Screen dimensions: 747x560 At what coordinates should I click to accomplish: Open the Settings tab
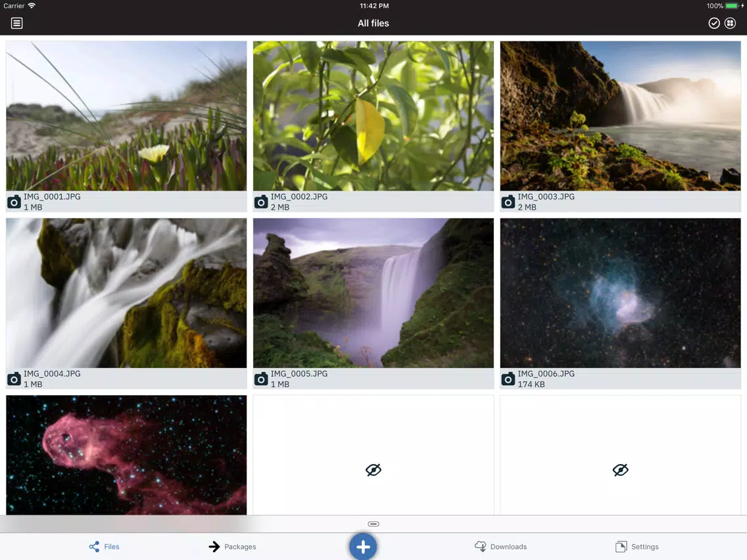[637, 547]
